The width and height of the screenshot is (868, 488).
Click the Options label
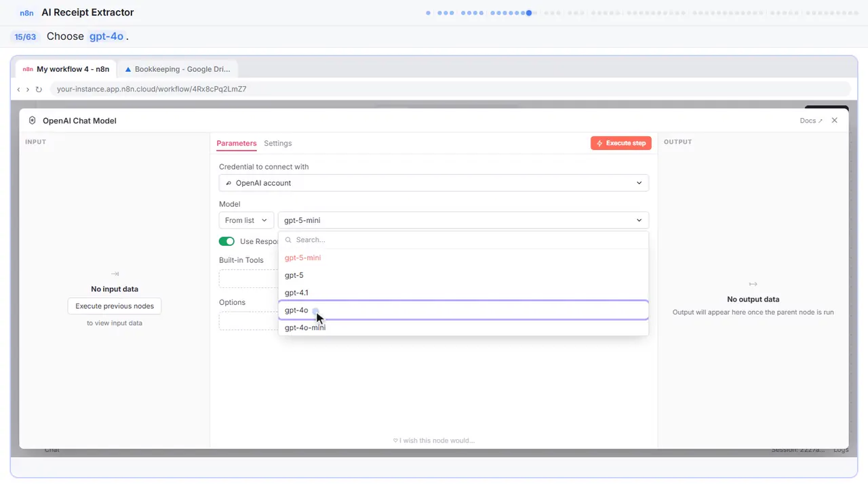click(232, 302)
